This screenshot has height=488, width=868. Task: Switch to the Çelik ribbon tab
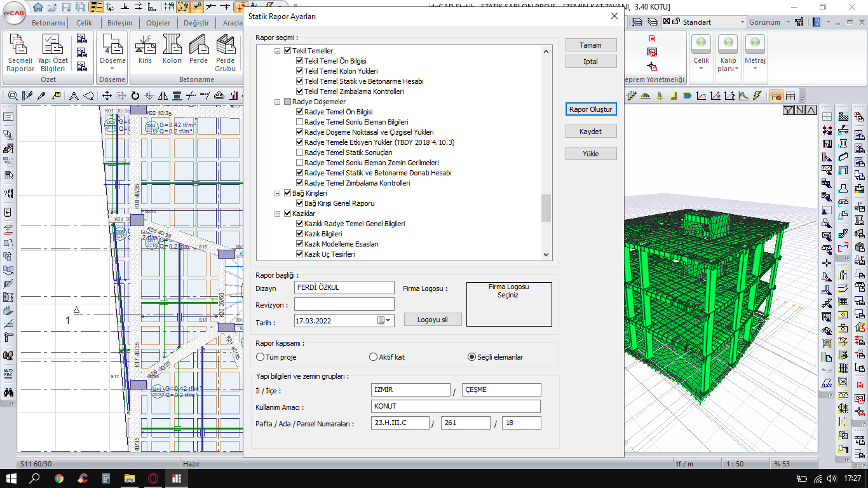(x=85, y=23)
